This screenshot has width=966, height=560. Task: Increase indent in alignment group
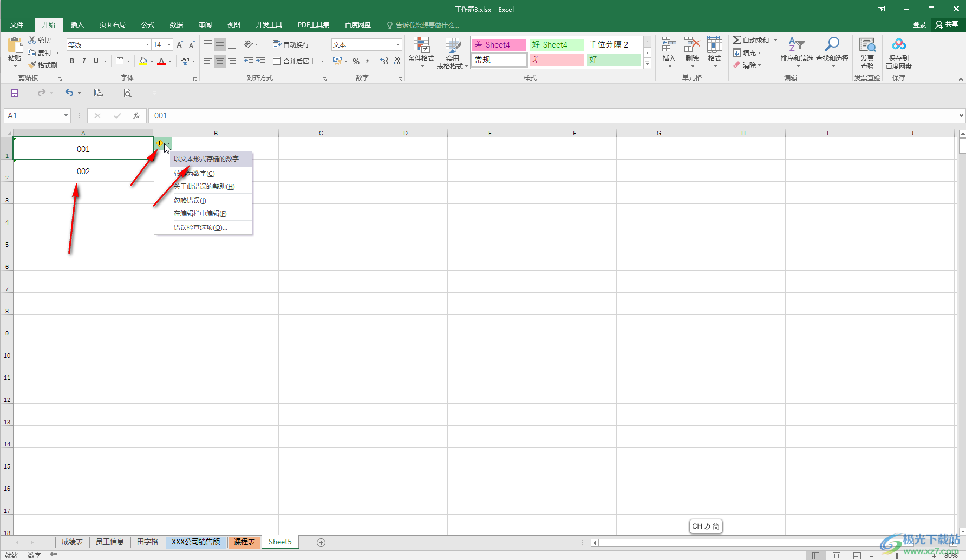point(260,61)
